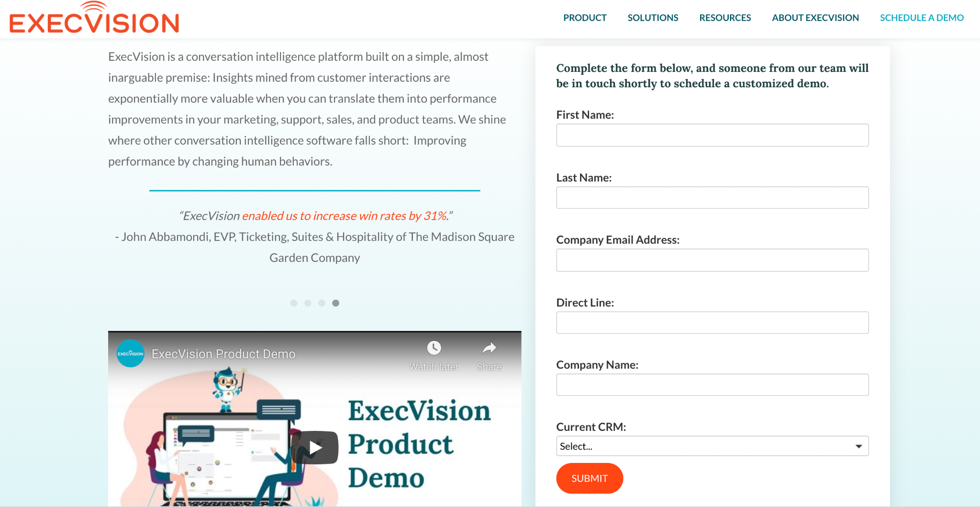This screenshot has height=507, width=980.
Task: Click the Watch later clock icon
Action: coord(434,348)
